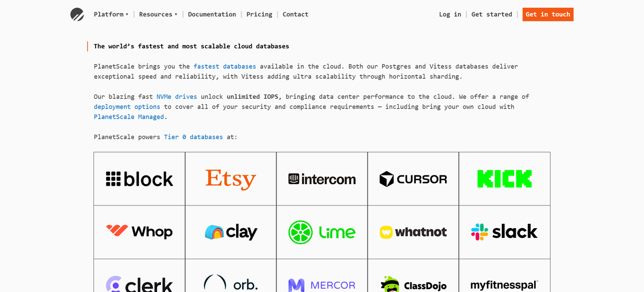644x292 pixels.
Task: Open the Tier 0 databases link
Action: pos(193,137)
